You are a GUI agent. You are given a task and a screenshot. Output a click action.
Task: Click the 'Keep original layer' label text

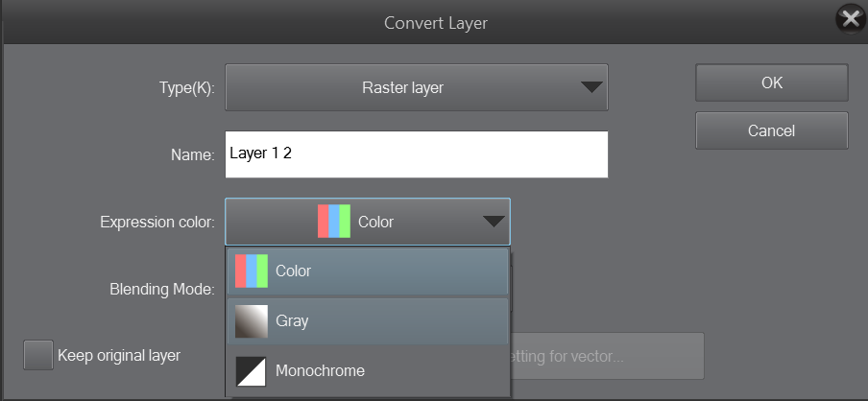(x=119, y=355)
